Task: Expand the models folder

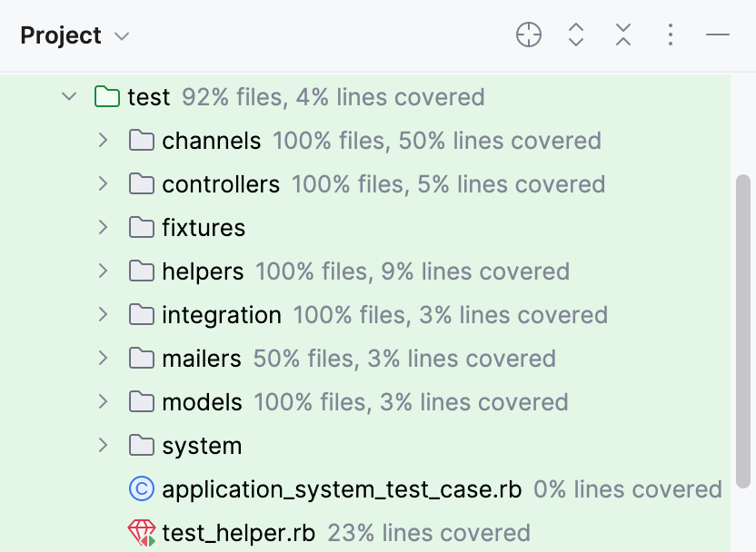Action: 102,401
